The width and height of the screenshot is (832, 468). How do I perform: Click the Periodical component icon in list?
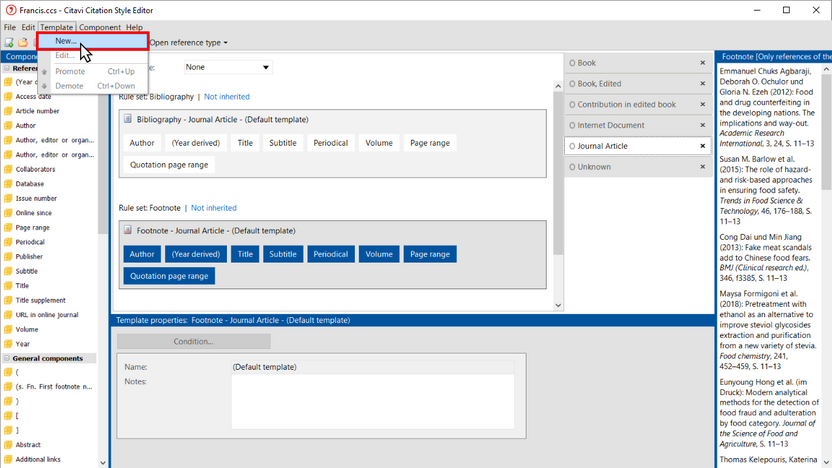click(x=8, y=242)
